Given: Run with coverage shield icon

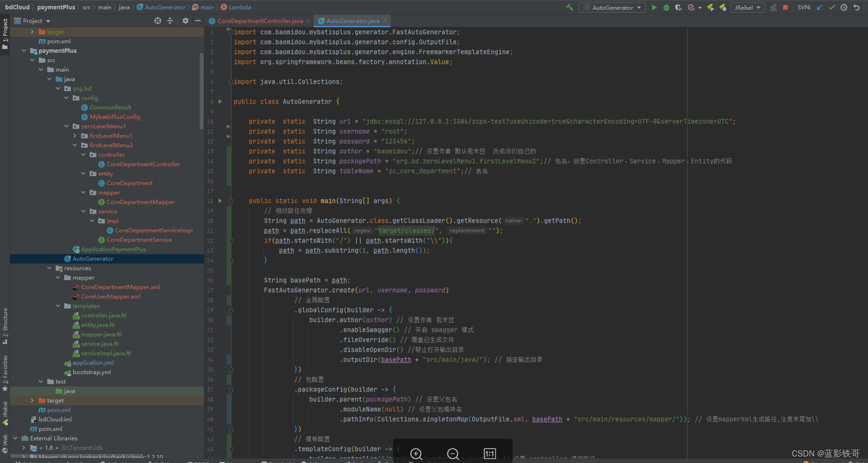Looking at the screenshot, I should 678,7.
